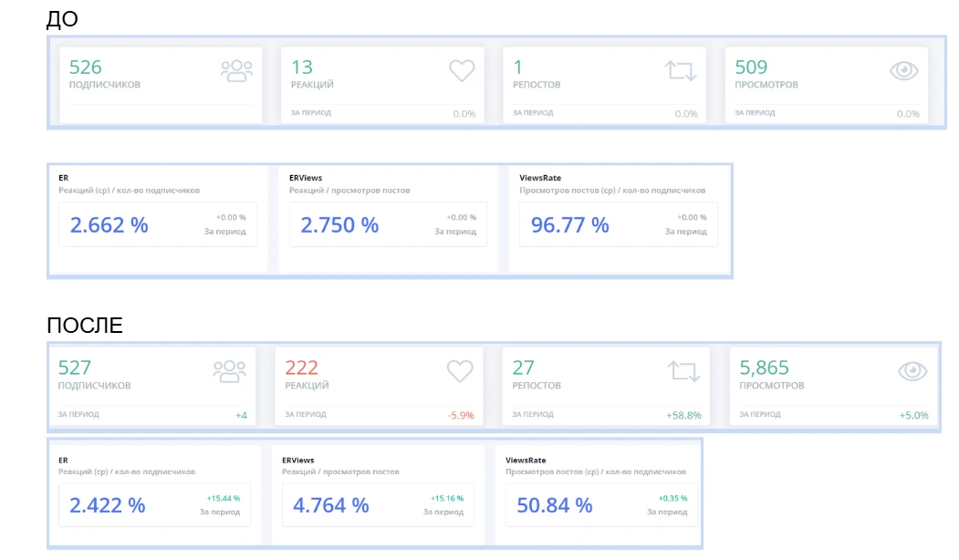Click the eye icon beside 5,865 views
959x560 pixels.
pyautogui.click(x=912, y=371)
